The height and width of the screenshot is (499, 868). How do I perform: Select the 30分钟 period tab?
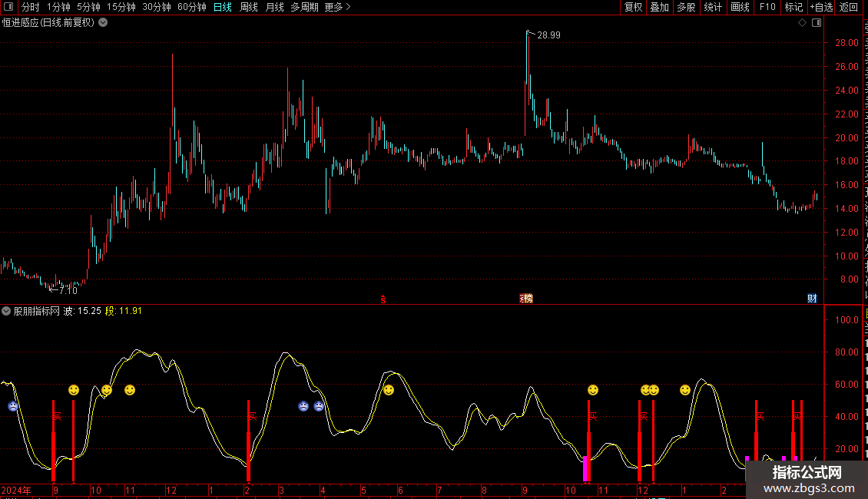[157, 7]
